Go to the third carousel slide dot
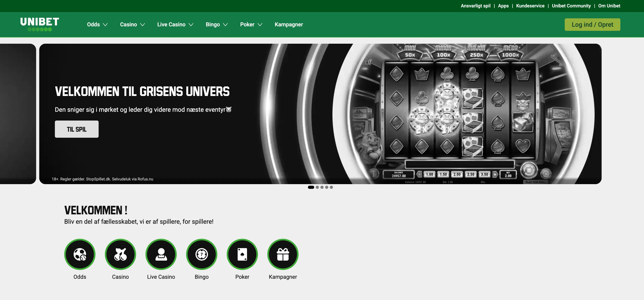This screenshot has width=644, height=300. (322, 187)
